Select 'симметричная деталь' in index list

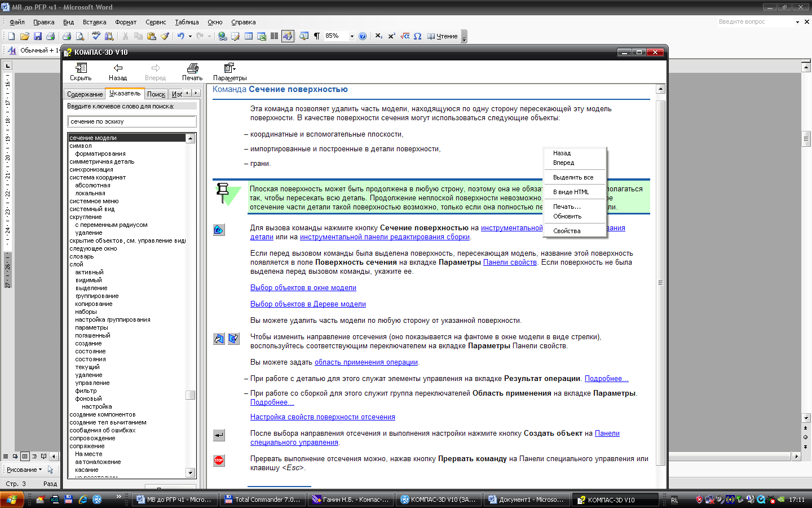(x=102, y=161)
